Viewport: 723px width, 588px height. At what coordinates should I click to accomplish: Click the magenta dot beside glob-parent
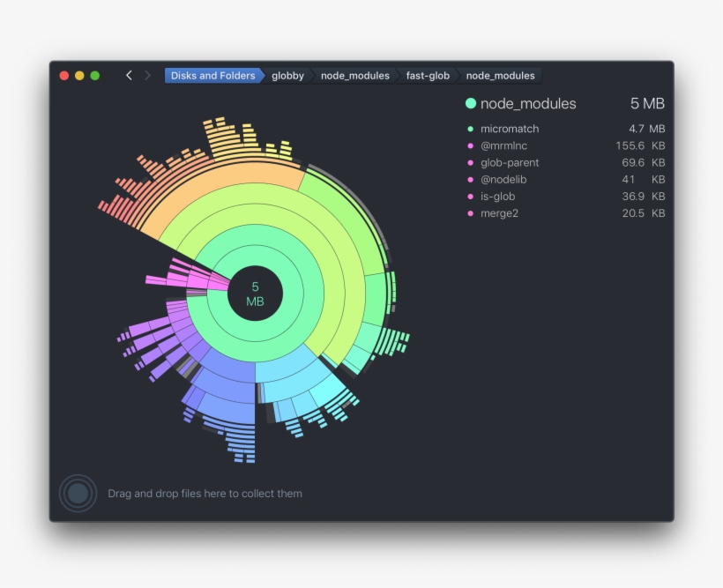[472, 162]
